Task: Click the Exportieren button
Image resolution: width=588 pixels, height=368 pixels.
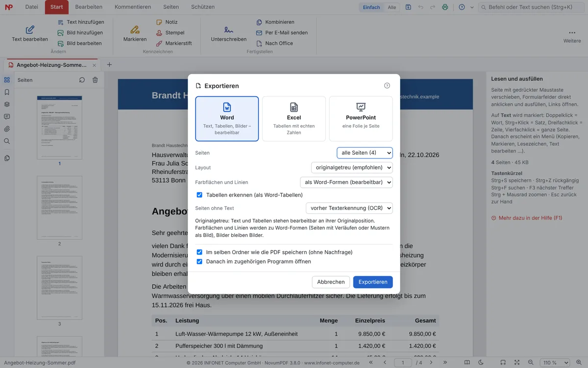Action: [x=373, y=282]
